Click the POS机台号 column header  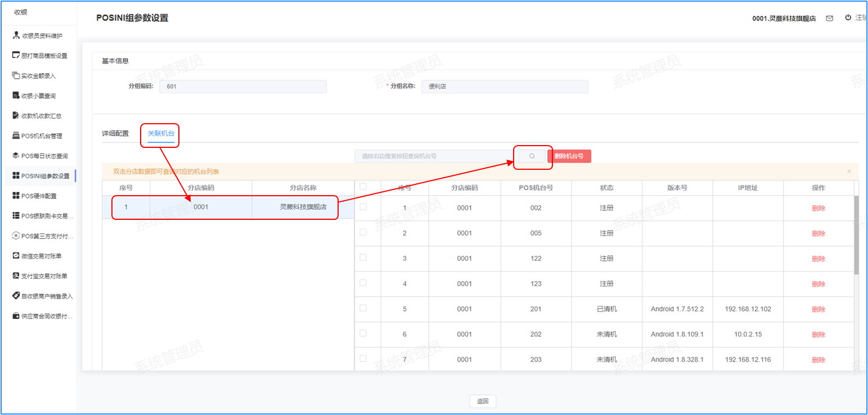tap(536, 188)
